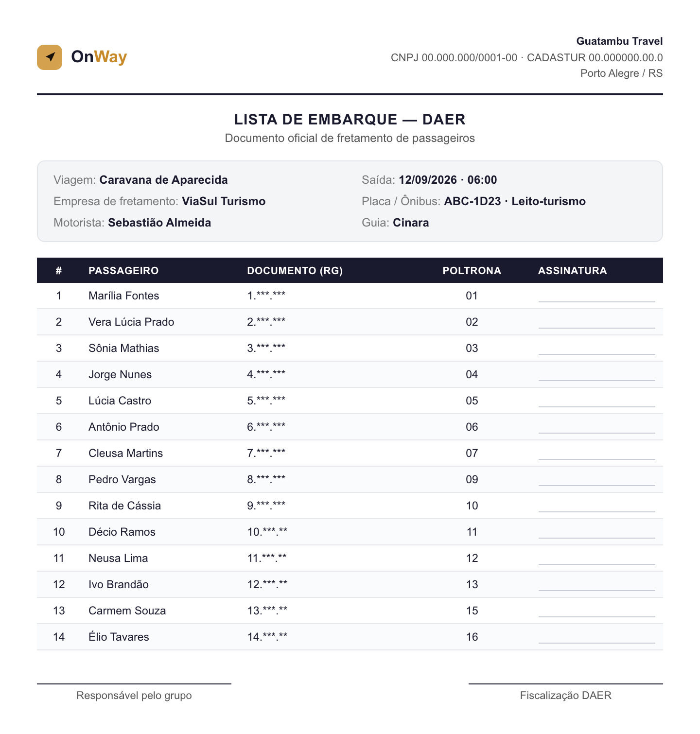Click the POLTRONA column header

[x=472, y=271]
